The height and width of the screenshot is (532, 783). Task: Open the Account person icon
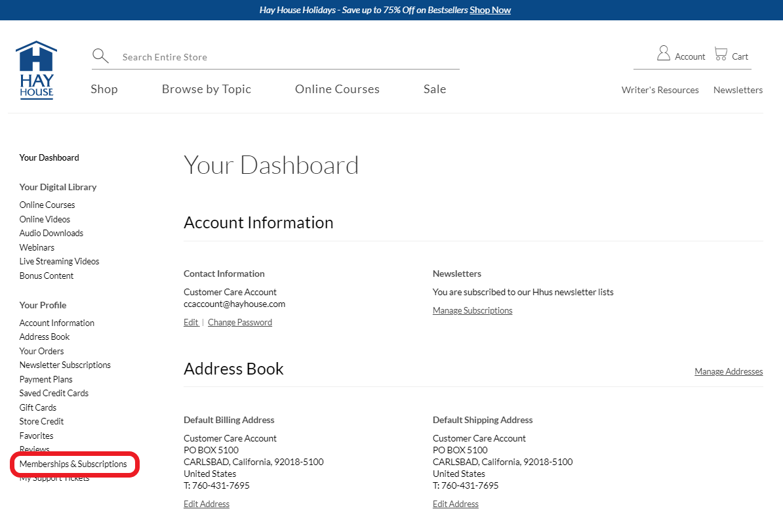(664, 54)
